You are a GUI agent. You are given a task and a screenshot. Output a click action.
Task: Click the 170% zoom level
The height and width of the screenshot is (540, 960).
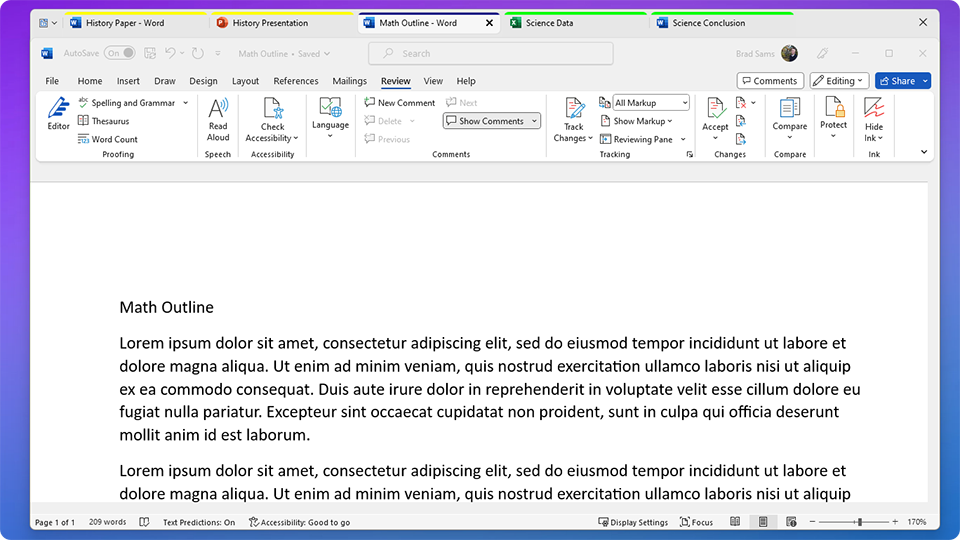[x=917, y=522]
